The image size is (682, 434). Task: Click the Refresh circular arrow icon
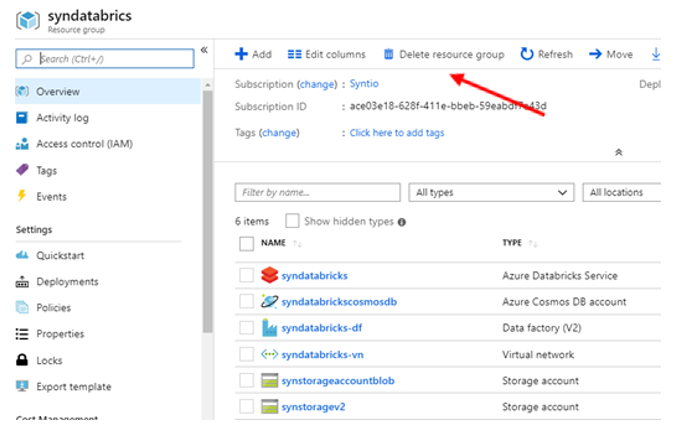[527, 54]
